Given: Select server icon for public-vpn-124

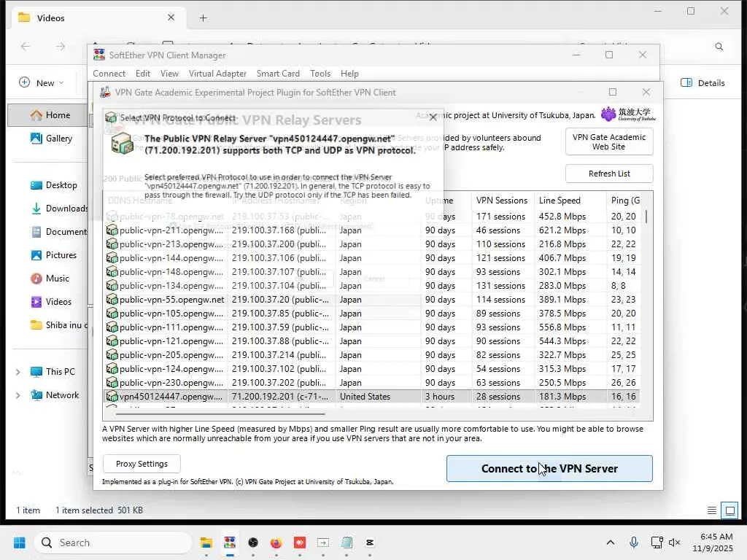Looking at the screenshot, I should click(x=112, y=368).
